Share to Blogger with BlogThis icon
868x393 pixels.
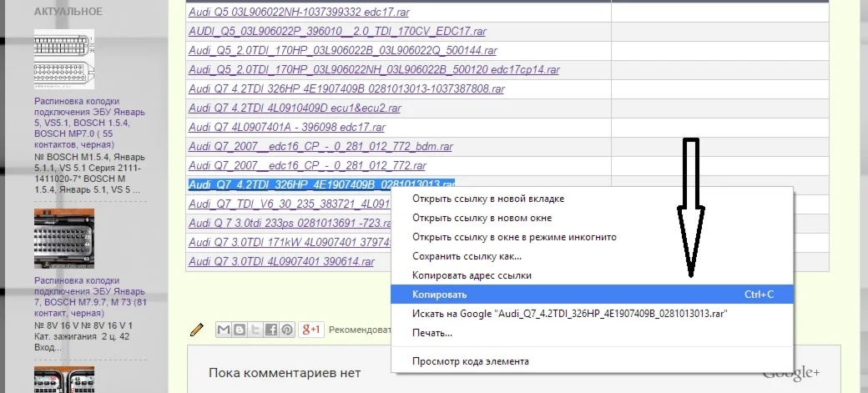click(x=240, y=330)
